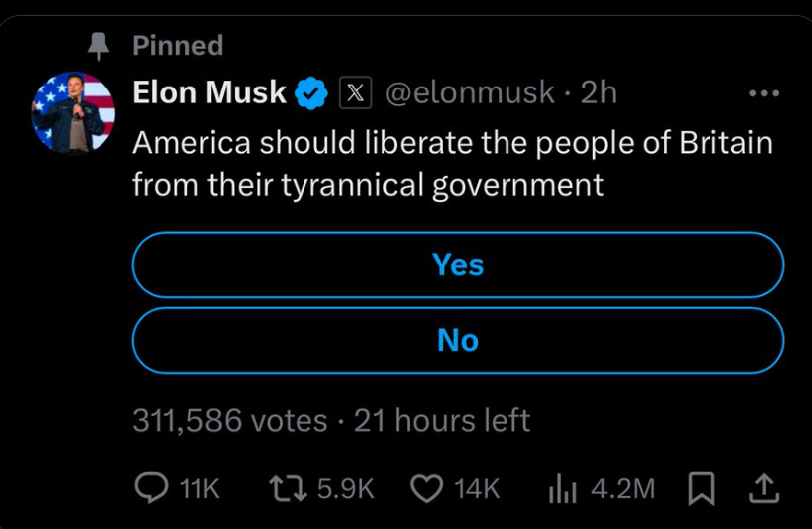Screen dimensions: 812x529
Task: Click the Pinned label
Action: tap(177, 45)
